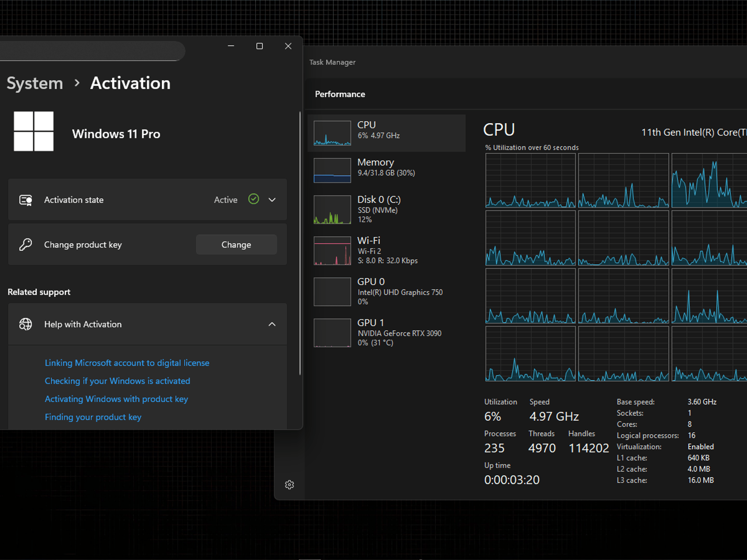747x560 pixels.
Task: Click the globe icon beside Help with Activation
Action: (26, 324)
